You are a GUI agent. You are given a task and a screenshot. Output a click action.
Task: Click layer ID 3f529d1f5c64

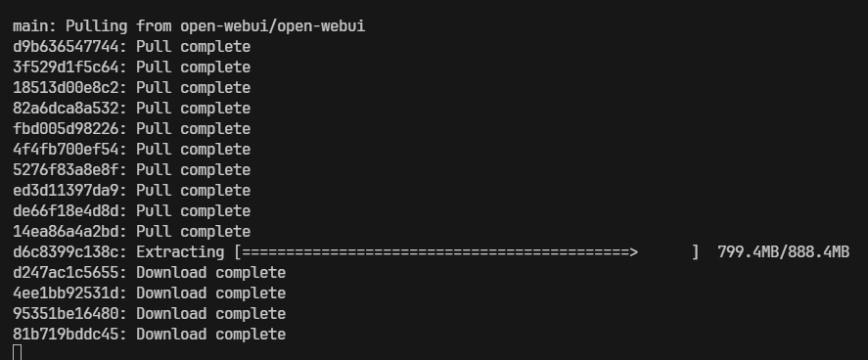point(66,67)
